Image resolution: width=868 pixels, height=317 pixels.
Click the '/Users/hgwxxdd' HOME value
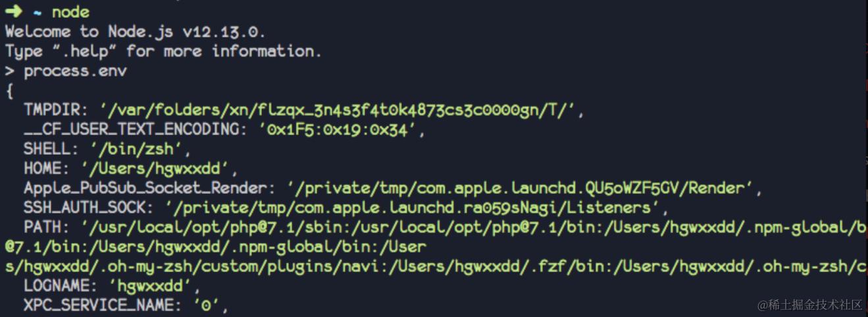(155, 169)
